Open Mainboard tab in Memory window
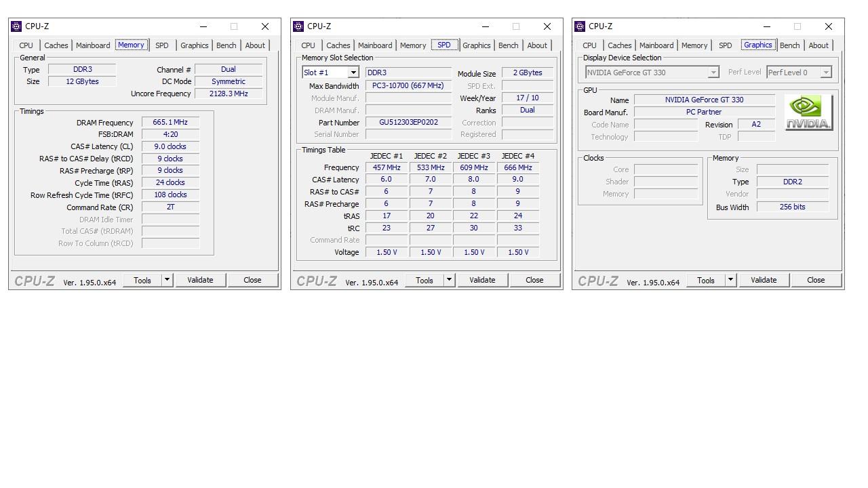Viewport: 868px width, 488px height. point(93,45)
